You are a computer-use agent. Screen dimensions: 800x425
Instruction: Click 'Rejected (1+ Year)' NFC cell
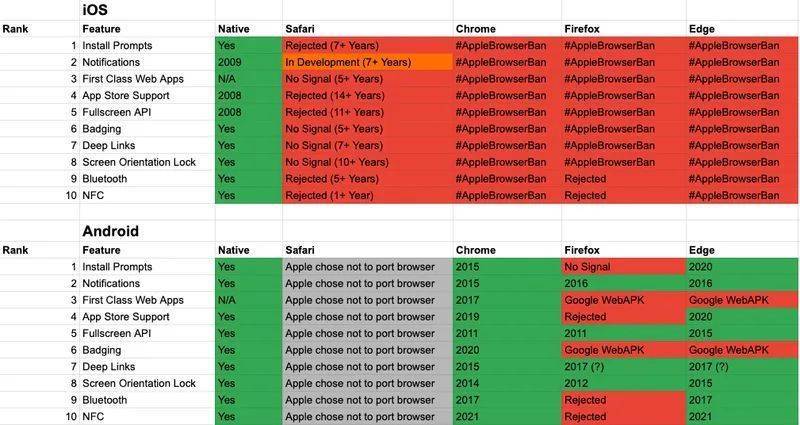click(367, 195)
